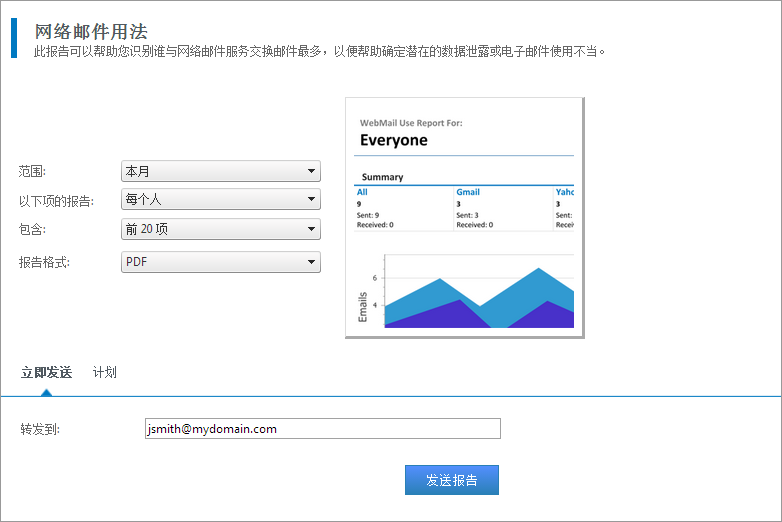
Task: Click the 范围 field label
Action: pos(32,172)
